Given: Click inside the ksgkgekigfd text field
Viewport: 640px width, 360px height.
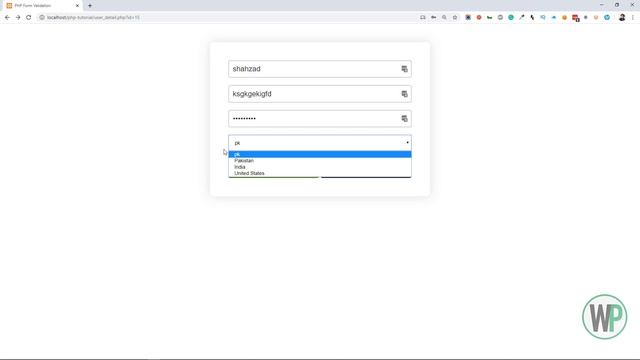Looking at the screenshot, I should (320, 94).
